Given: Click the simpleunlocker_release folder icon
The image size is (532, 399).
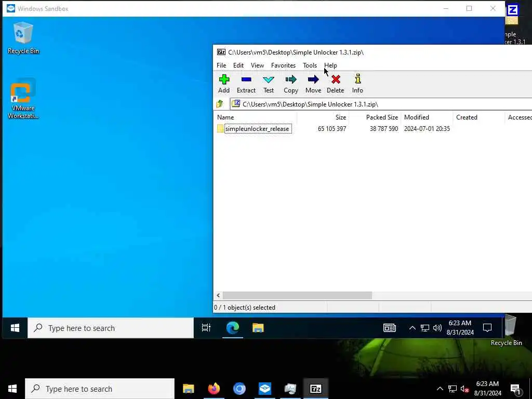Looking at the screenshot, I should coord(220,129).
